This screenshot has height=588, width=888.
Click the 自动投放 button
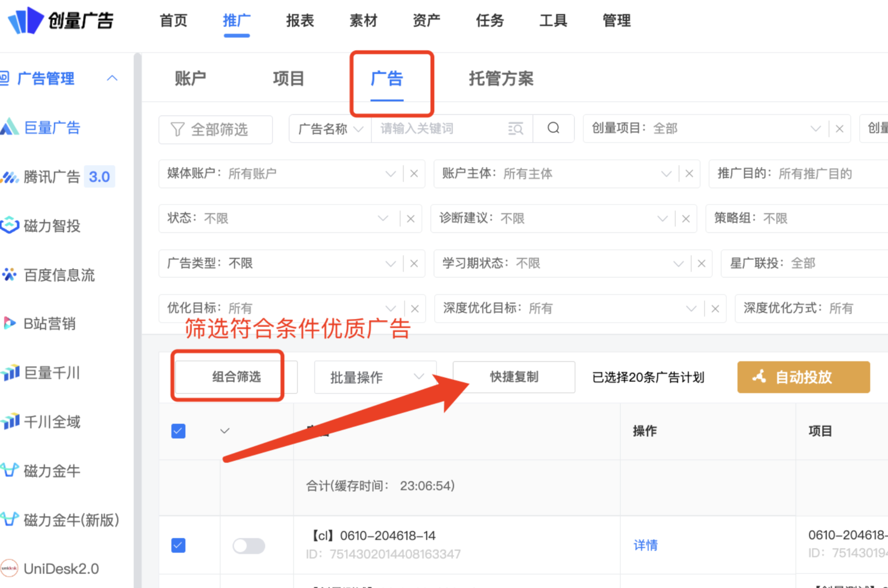click(x=803, y=377)
